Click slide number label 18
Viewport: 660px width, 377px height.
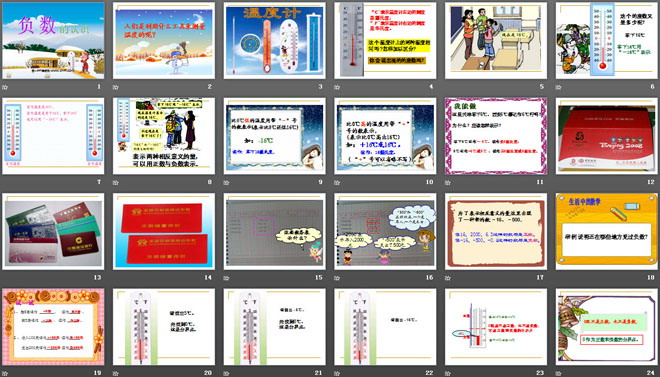[651, 277]
